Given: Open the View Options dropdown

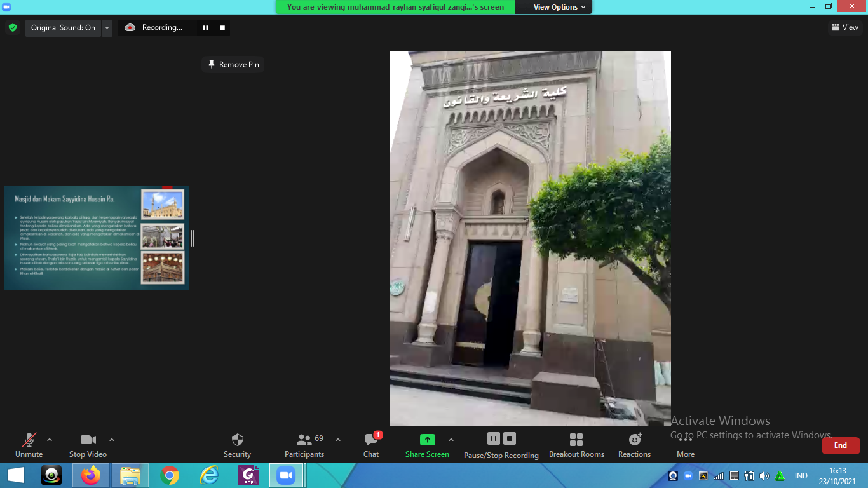Looking at the screenshot, I should 555,7.
